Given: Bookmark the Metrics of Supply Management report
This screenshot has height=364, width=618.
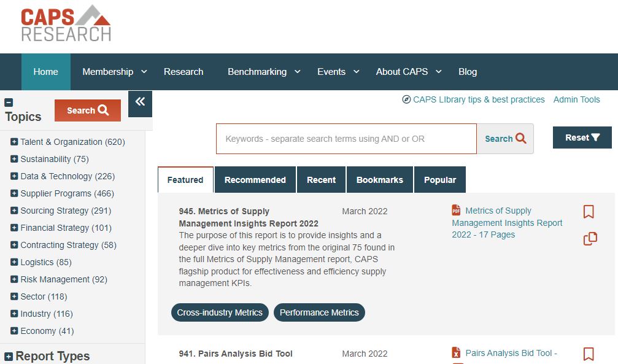Looking at the screenshot, I should (589, 211).
